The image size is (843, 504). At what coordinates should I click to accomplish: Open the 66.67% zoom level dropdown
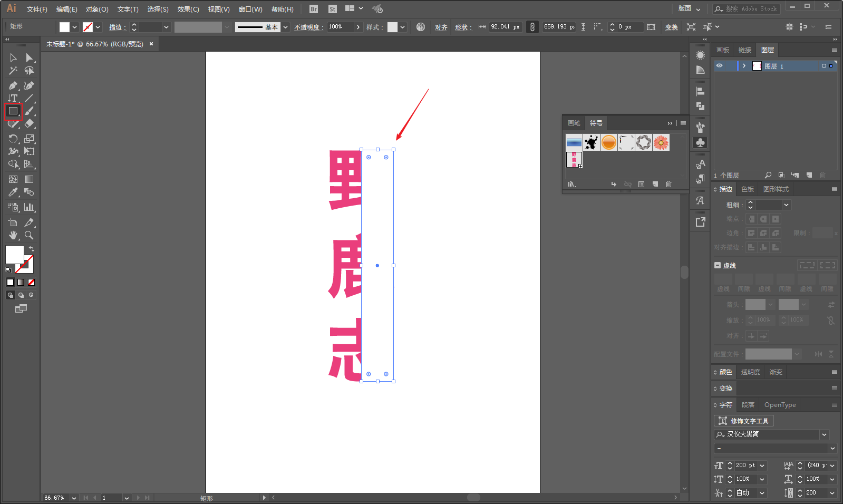[x=74, y=498]
